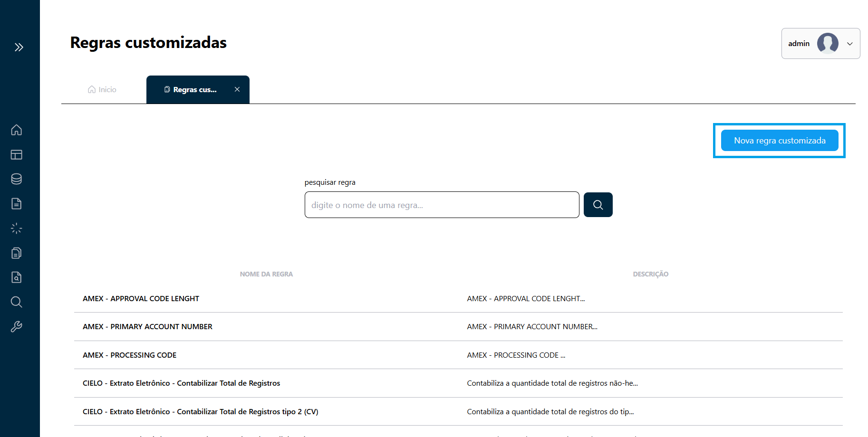The image size is (868, 437).
Task: Select the home icon in the sidebar
Action: point(16,130)
